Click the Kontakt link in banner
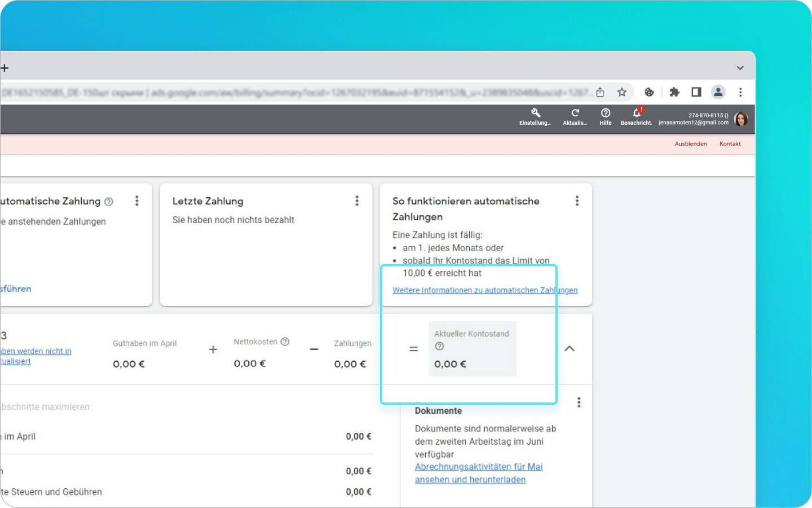 [x=730, y=144]
